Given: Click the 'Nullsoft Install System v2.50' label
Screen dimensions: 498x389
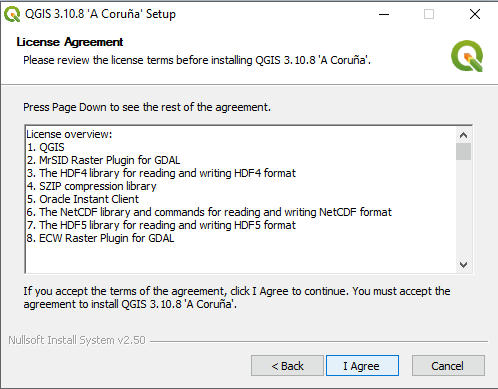Looking at the screenshot, I should coord(77,340).
